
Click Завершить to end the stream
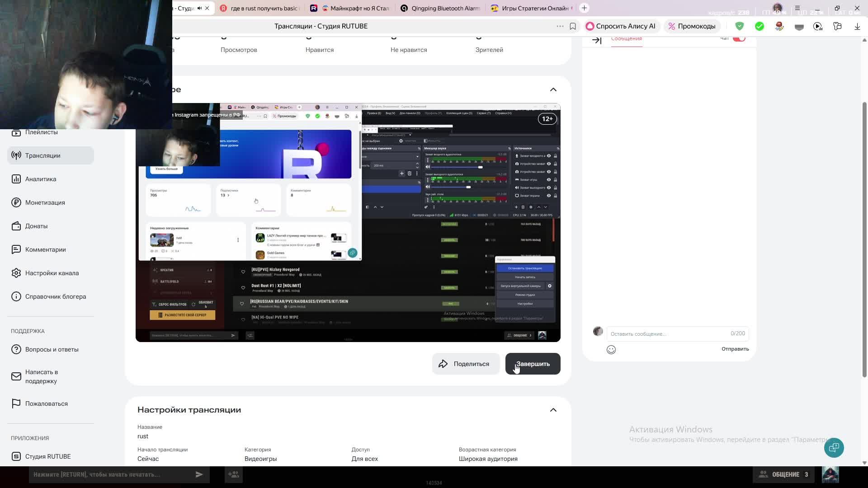pos(533,364)
